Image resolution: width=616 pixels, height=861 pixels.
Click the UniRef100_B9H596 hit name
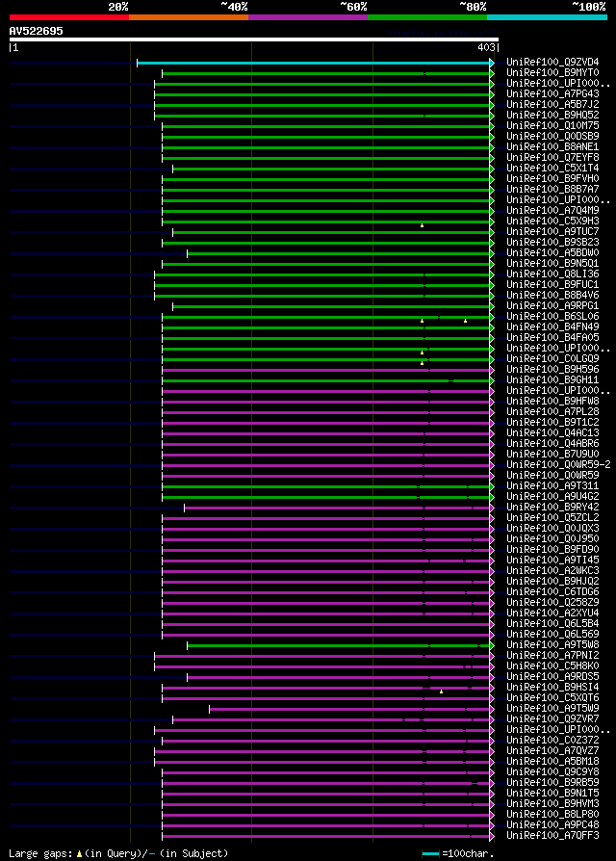[x=552, y=370]
